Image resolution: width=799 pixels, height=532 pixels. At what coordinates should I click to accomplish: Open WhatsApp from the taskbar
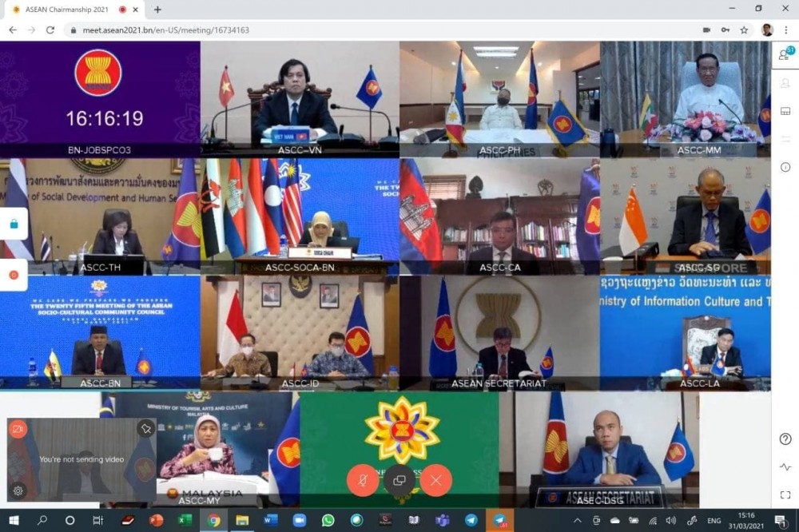click(x=328, y=520)
